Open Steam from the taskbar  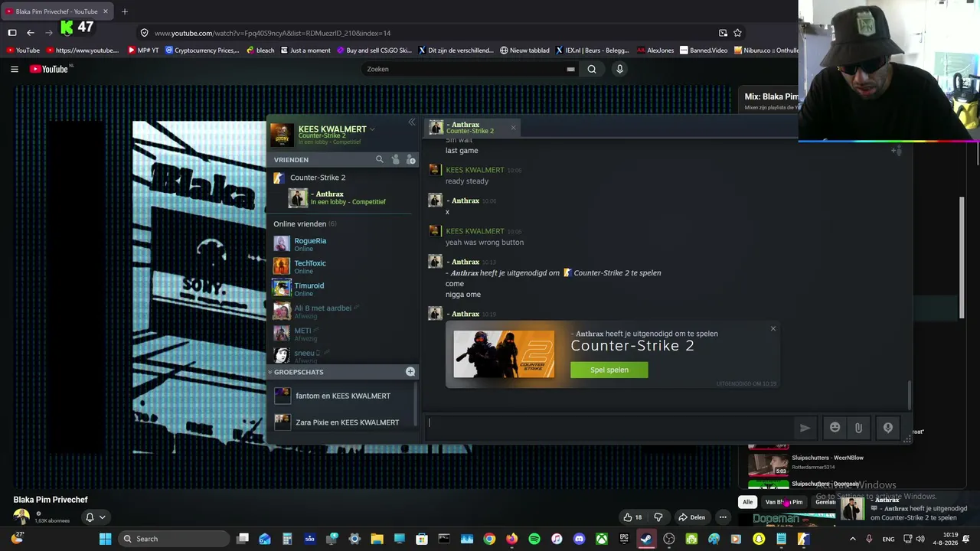coord(646,539)
